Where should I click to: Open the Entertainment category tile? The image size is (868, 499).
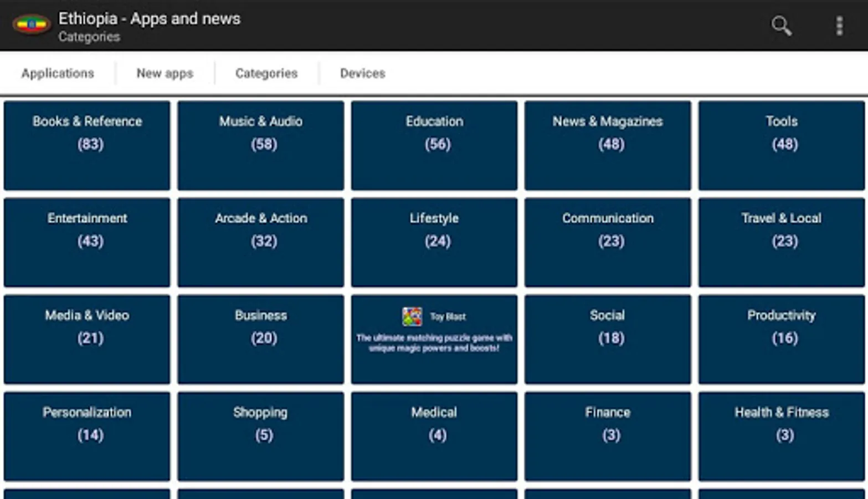[x=87, y=242]
